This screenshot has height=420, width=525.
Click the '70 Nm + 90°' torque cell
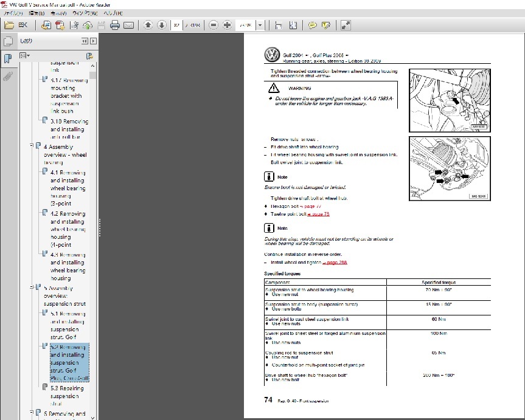point(439,292)
